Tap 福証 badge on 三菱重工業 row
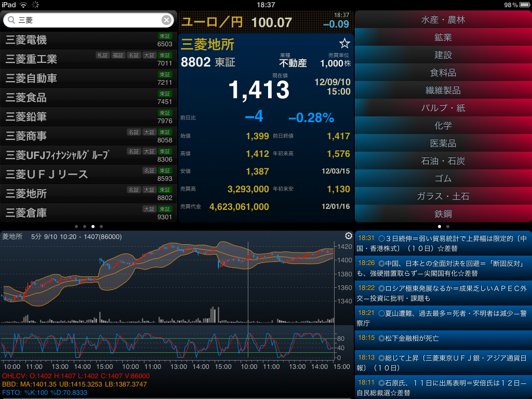This screenshot has height=399, width=532. coord(118,55)
